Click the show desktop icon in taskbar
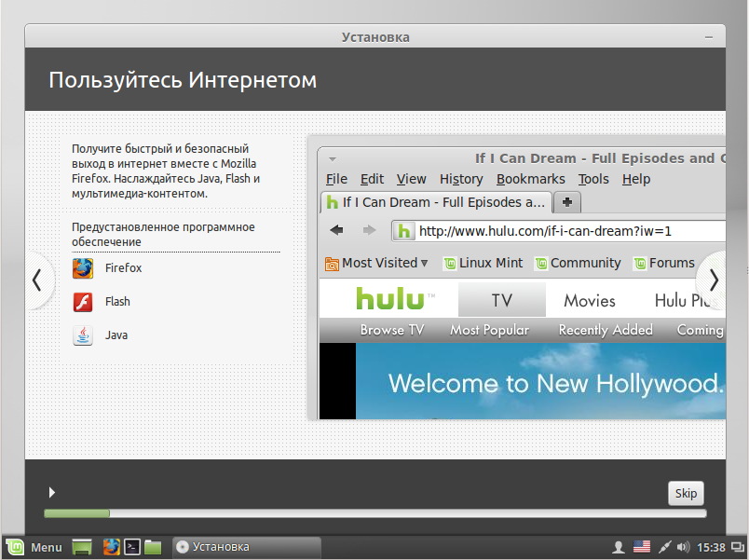The image size is (749, 560). (x=83, y=547)
